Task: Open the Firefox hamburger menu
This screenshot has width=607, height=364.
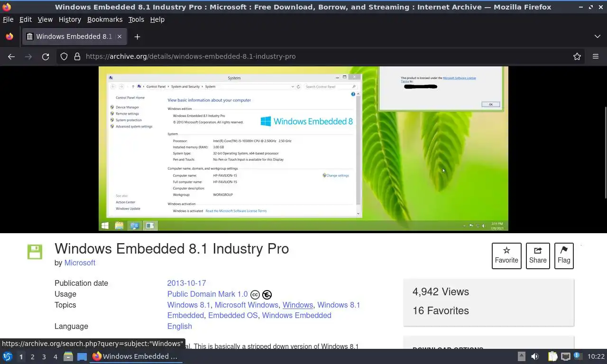Action: pos(596,56)
